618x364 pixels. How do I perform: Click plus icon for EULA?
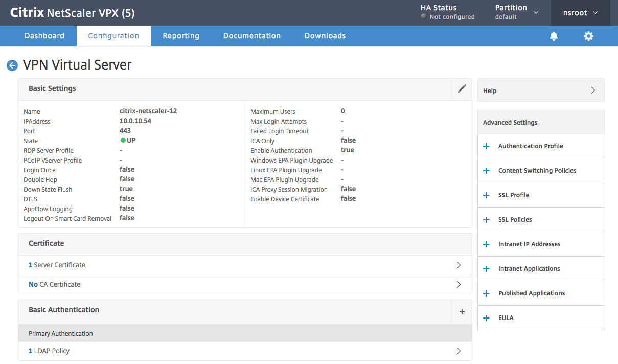pyautogui.click(x=486, y=318)
